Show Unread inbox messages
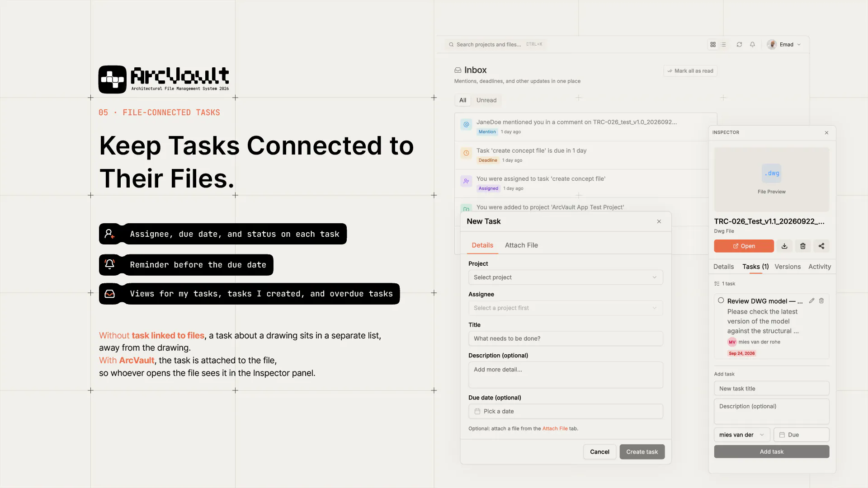This screenshot has height=488, width=868. [x=486, y=100]
